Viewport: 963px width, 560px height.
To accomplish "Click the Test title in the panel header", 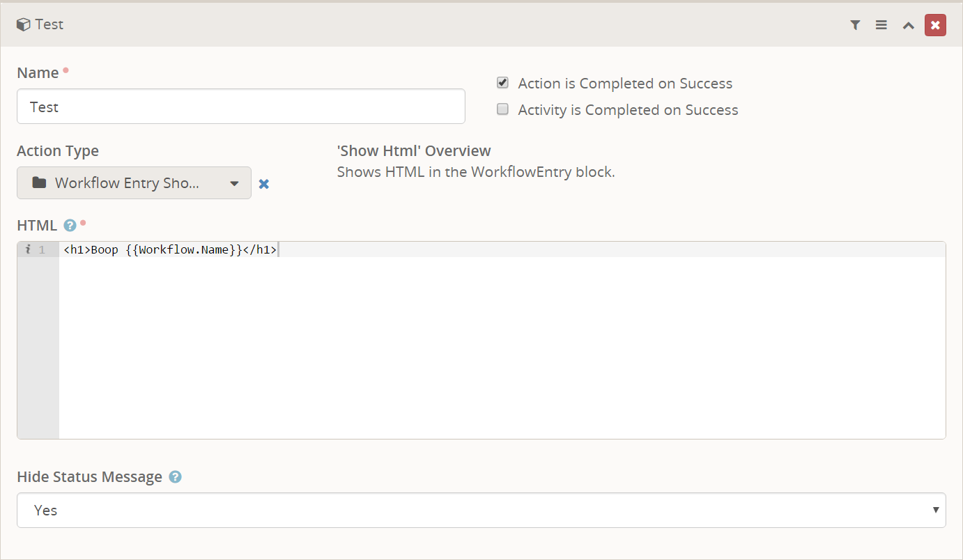I will [49, 24].
